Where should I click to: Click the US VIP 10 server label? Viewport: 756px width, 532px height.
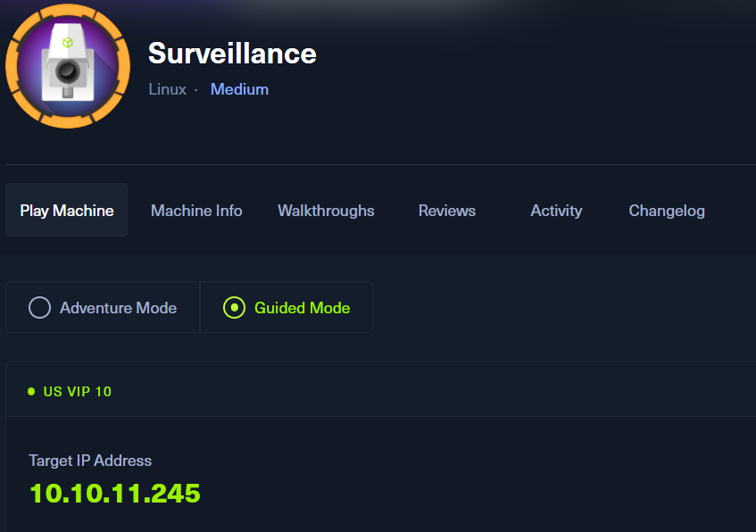tap(78, 391)
